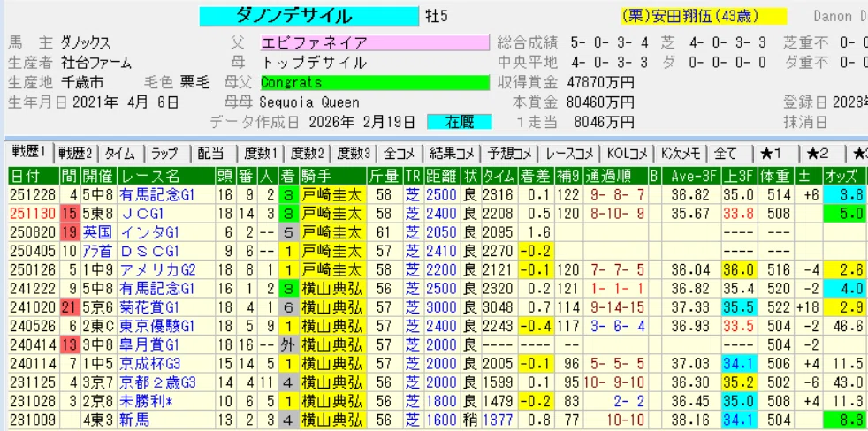Select the KOLコメ tab
The width and height of the screenshot is (868, 431).
point(628,154)
